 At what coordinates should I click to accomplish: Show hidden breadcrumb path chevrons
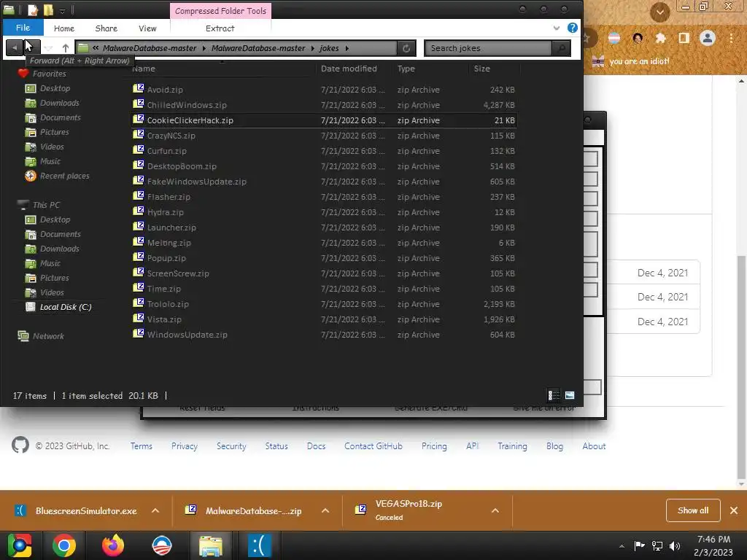(x=96, y=47)
